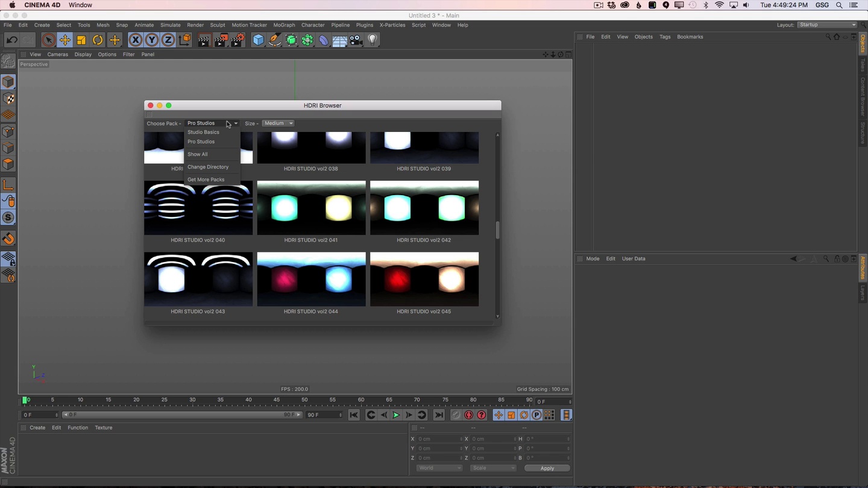Add a Floor environment object

[339, 40]
